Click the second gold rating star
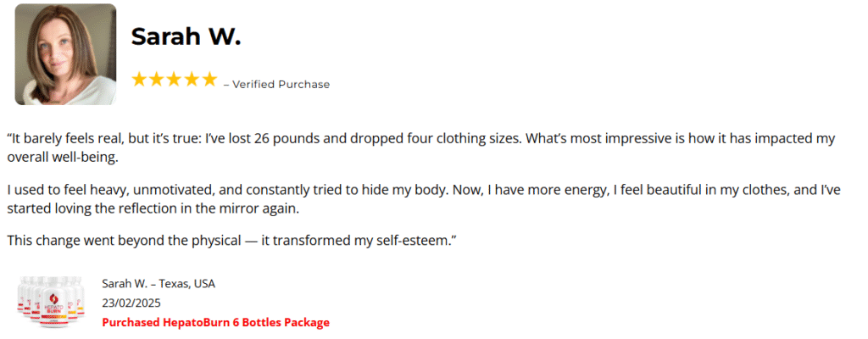Screen dimensions: 868x339 coord(157,80)
